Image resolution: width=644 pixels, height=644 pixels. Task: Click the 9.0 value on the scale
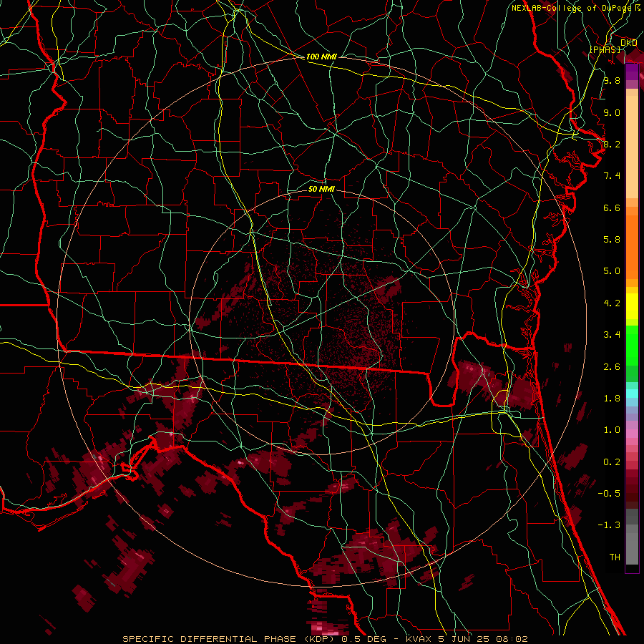(x=612, y=112)
